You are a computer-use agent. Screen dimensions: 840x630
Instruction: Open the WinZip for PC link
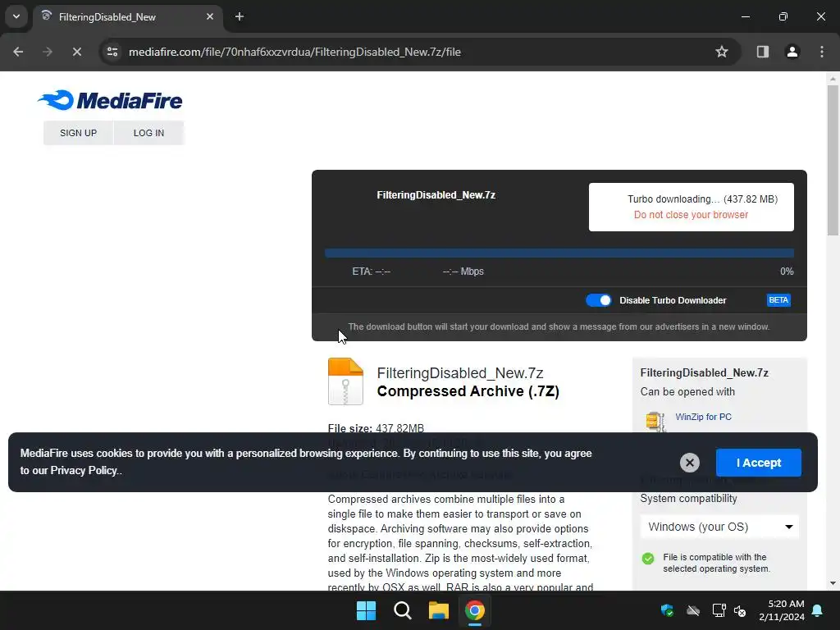click(x=703, y=417)
